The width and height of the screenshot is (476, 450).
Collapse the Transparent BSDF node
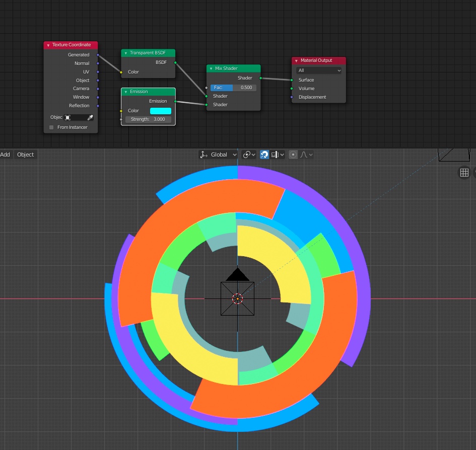[x=126, y=53]
